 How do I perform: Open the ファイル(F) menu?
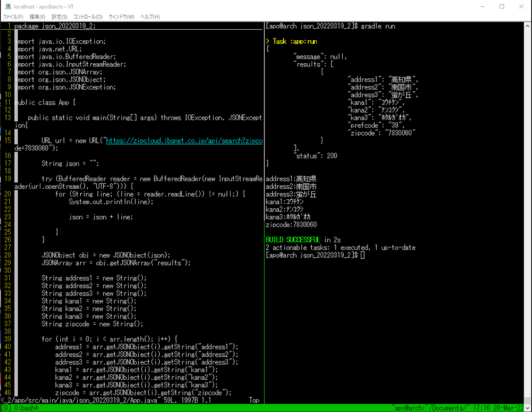click(x=13, y=17)
